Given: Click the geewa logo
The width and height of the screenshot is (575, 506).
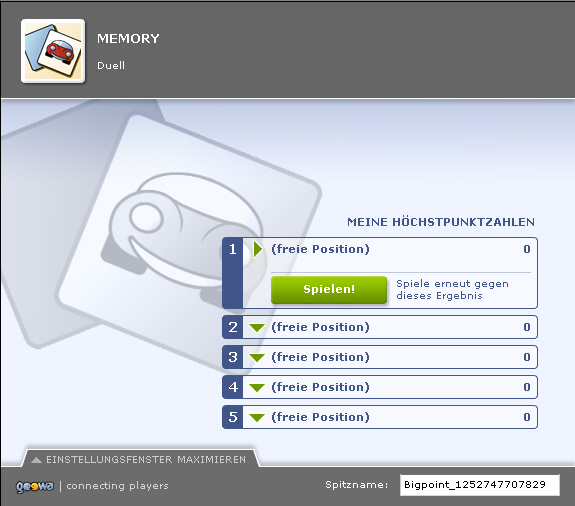Looking at the screenshot, I should (35, 486).
